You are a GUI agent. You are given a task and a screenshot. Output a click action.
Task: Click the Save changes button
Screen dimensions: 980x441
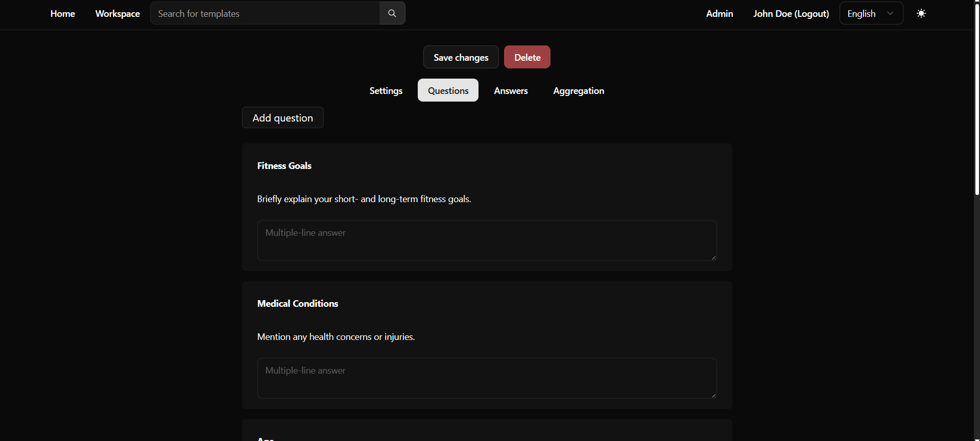pyautogui.click(x=461, y=57)
